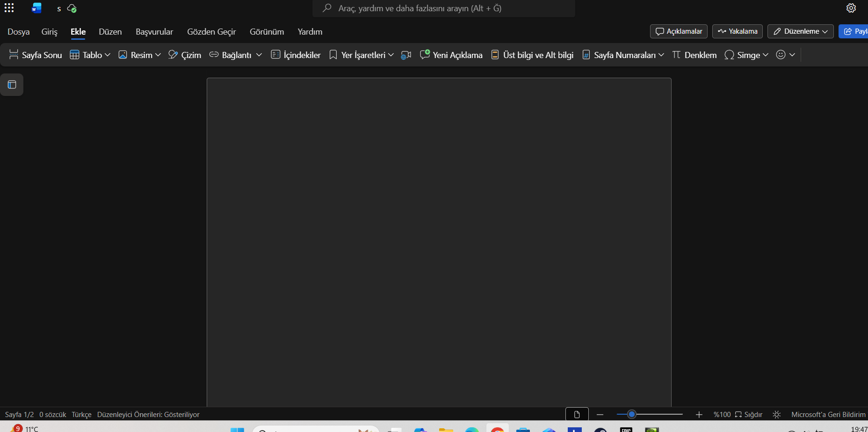Click the %100 zoom level
This screenshot has height=432, width=868.
[722, 415]
